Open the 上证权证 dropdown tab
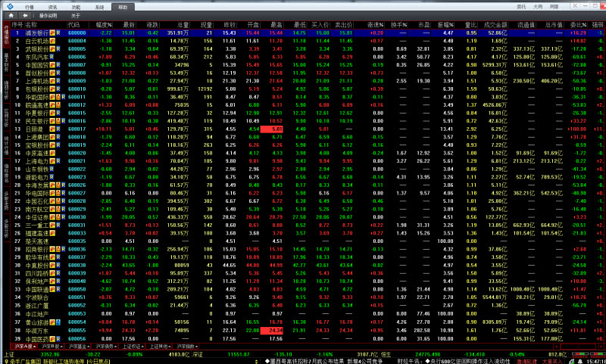 (x=133, y=347)
